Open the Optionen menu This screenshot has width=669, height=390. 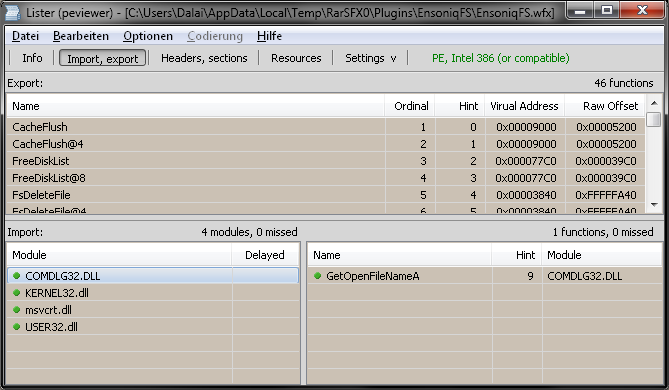pos(148,36)
